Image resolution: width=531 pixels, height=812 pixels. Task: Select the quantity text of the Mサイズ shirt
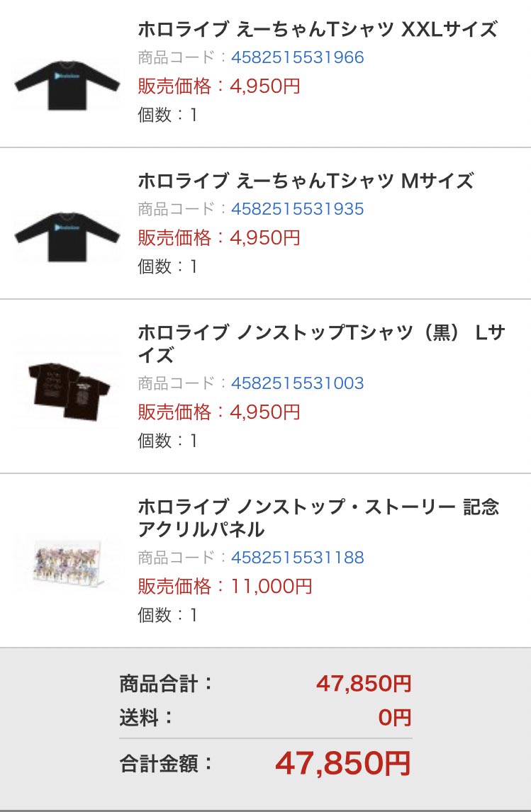(x=167, y=266)
